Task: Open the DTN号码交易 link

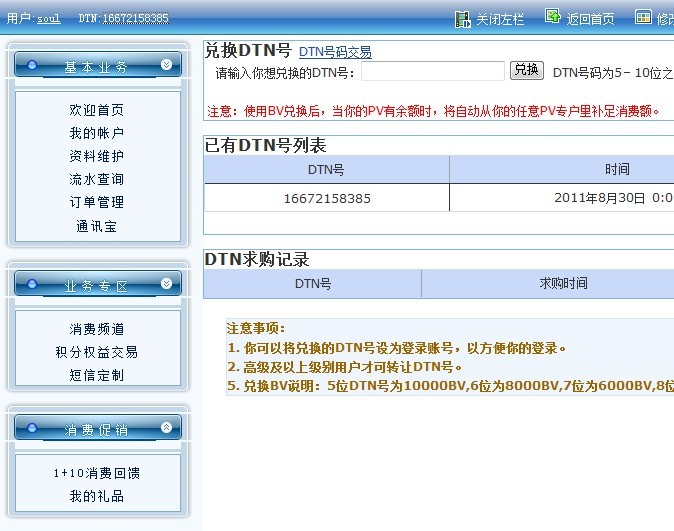Action: (335, 52)
